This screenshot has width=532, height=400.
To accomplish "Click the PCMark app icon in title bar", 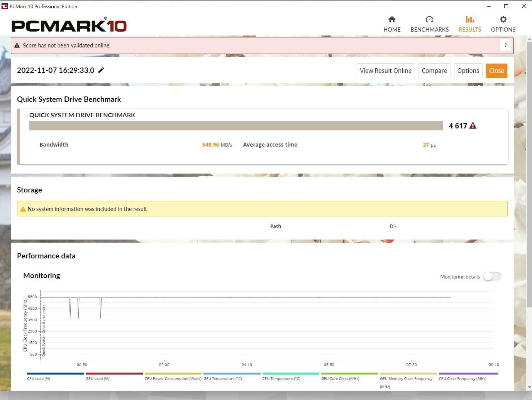I will coord(5,6).
